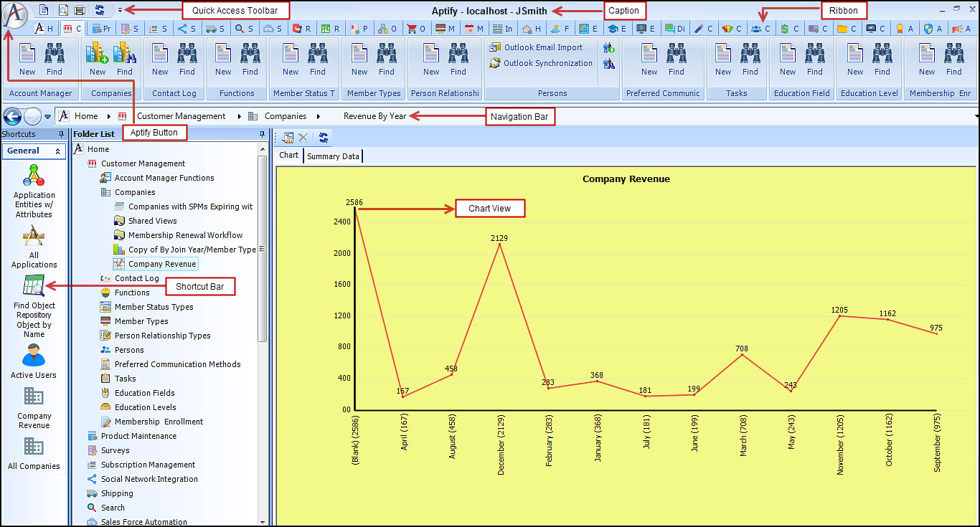Image resolution: width=980 pixels, height=527 pixels.
Task: Toggle the Shortcuts panel pin
Action: coord(60,134)
